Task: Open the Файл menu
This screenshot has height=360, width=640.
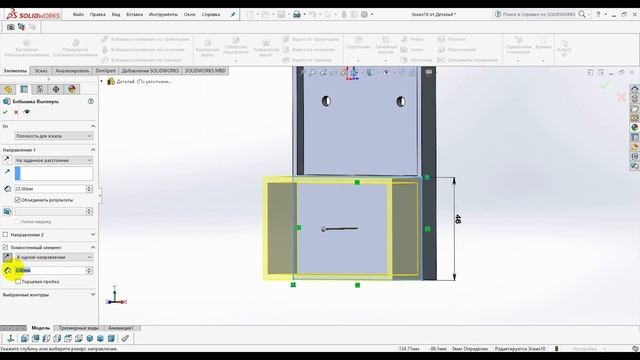Action: tap(78, 14)
